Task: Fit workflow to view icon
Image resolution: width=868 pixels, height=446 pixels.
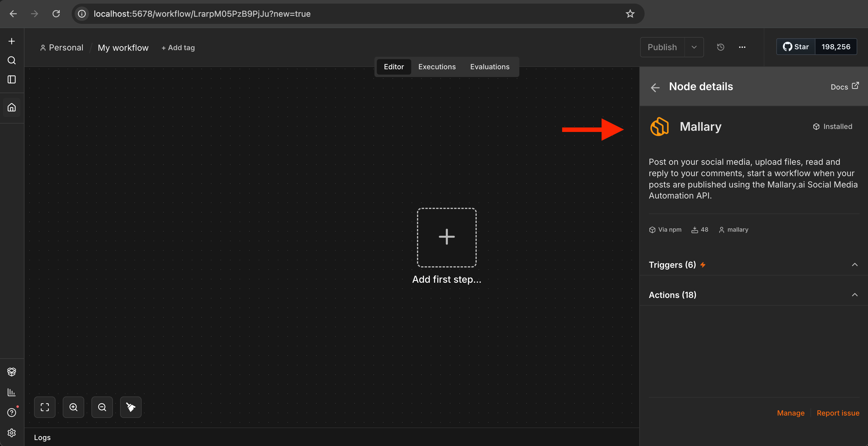Action: click(45, 407)
